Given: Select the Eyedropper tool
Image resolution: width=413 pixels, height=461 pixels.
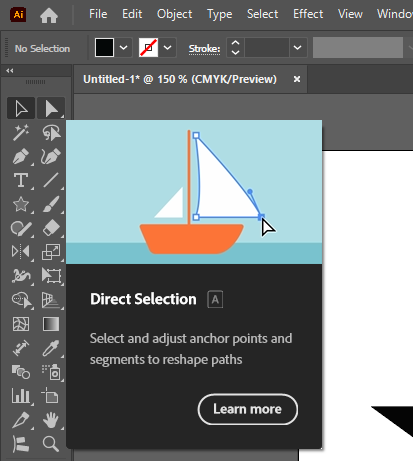Looking at the screenshot, I should click(x=51, y=348).
